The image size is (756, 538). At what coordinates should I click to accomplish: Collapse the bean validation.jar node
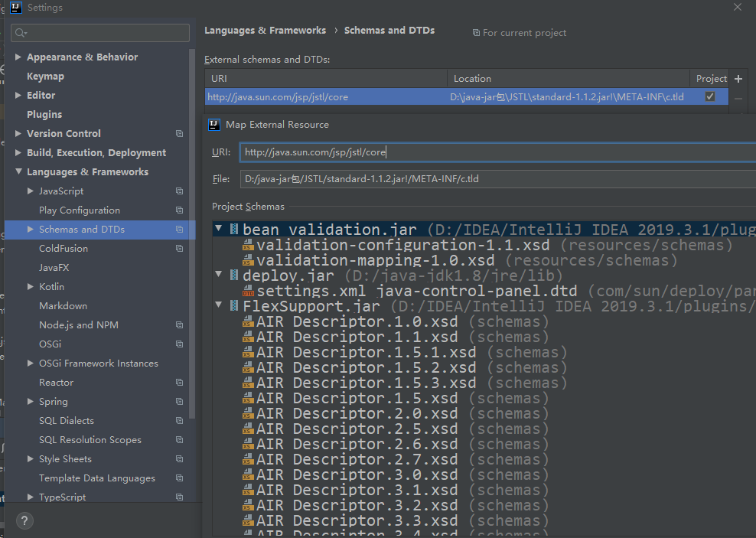(219, 228)
